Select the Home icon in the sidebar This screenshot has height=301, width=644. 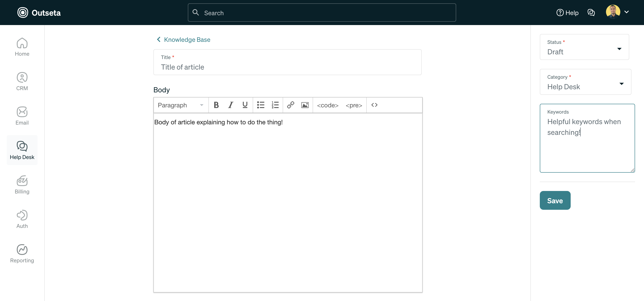pyautogui.click(x=22, y=47)
